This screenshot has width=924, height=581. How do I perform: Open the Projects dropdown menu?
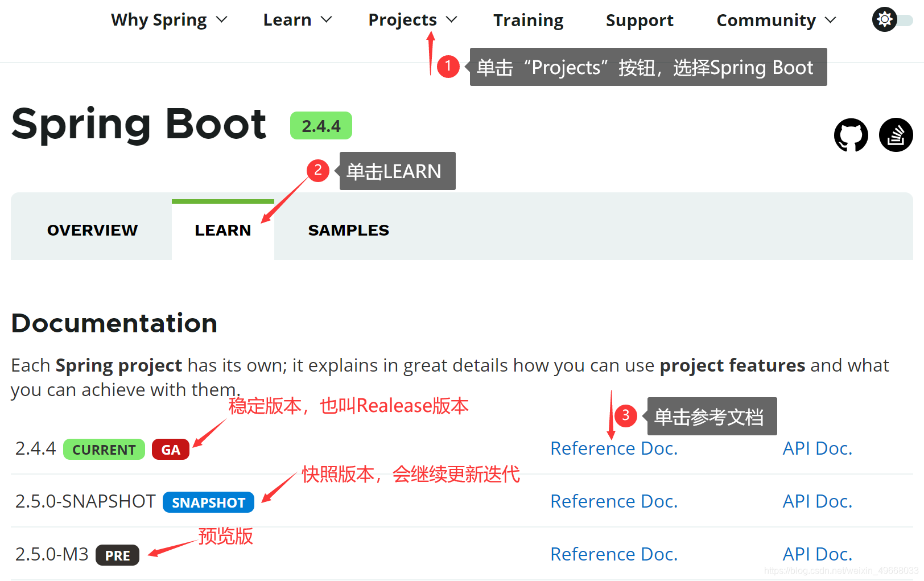(412, 20)
